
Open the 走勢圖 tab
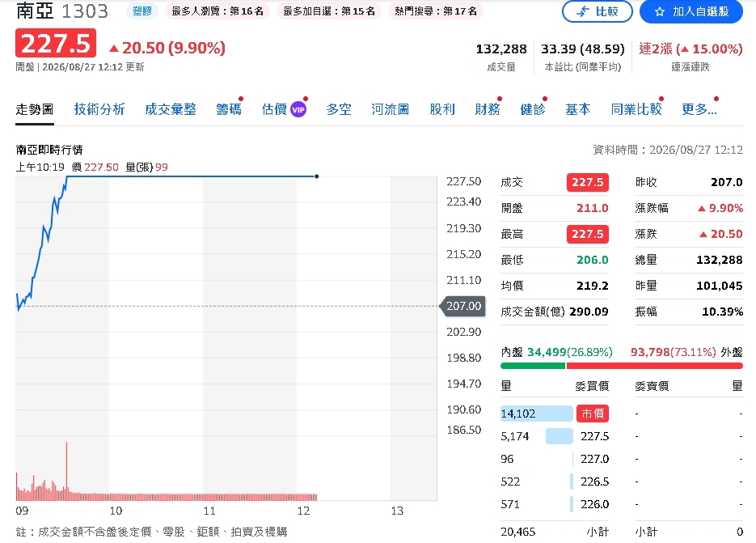point(34,109)
